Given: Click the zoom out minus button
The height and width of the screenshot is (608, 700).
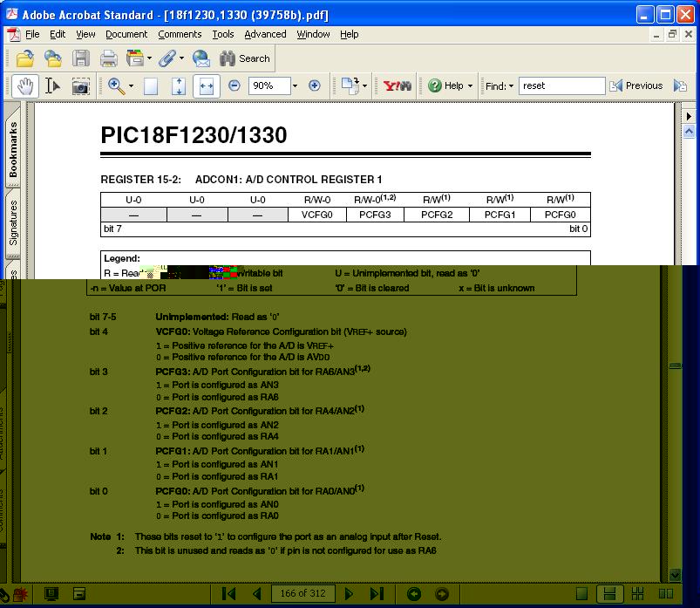Looking at the screenshot, I should (234, 85).
